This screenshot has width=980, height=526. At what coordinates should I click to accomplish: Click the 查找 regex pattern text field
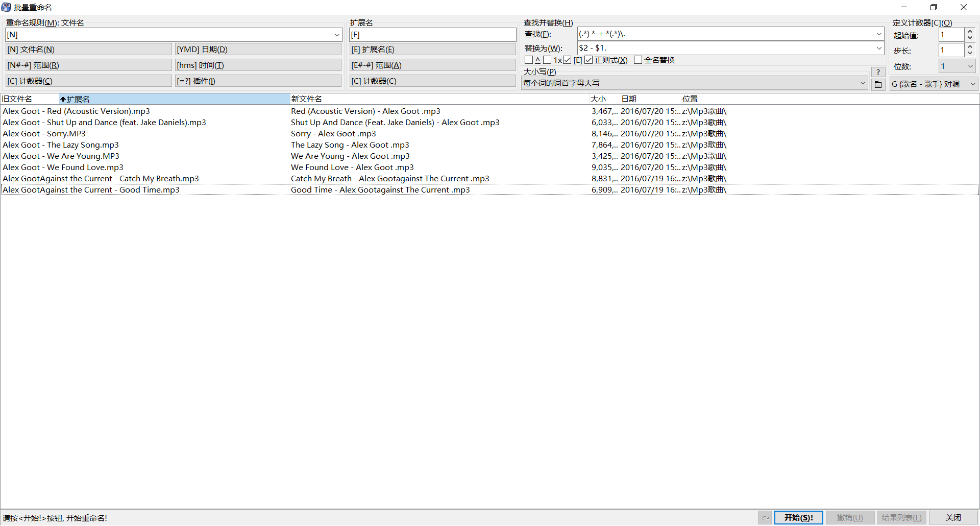[726, 34]
